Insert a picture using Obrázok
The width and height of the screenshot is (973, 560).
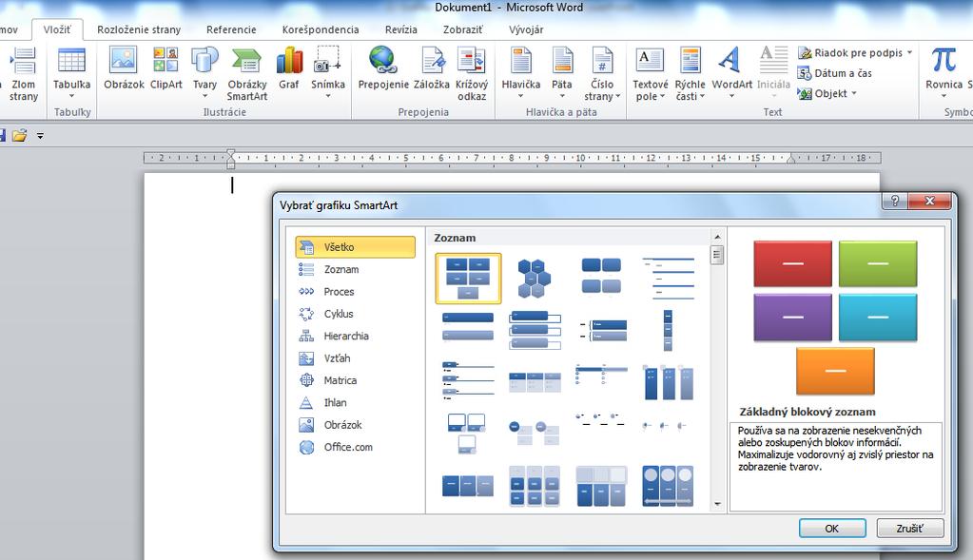124,68
